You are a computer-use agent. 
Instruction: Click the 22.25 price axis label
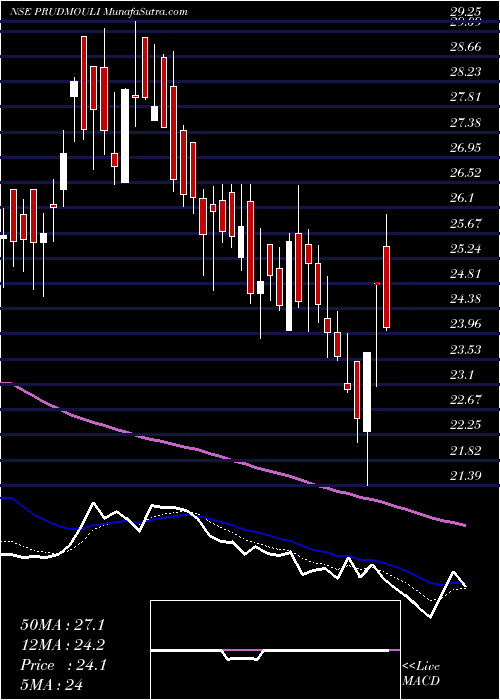tap(466, 424)
